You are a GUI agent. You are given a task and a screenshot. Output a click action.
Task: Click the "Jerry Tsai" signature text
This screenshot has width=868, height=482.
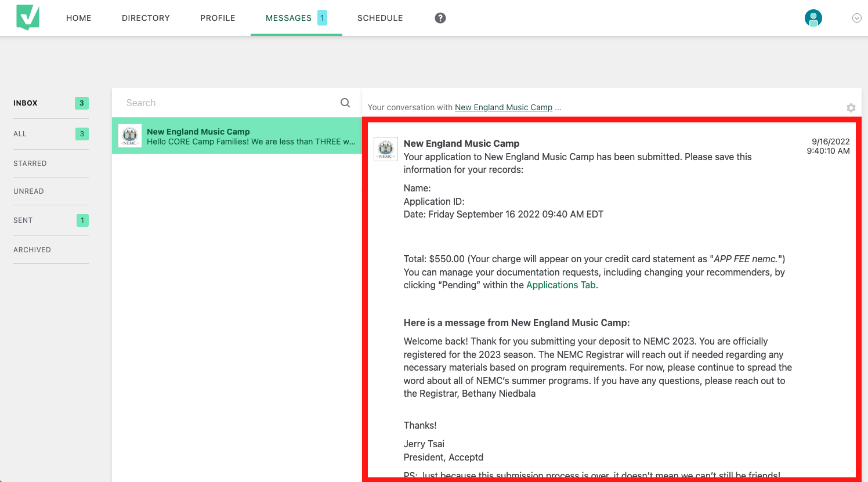click(x=424, y=444)
